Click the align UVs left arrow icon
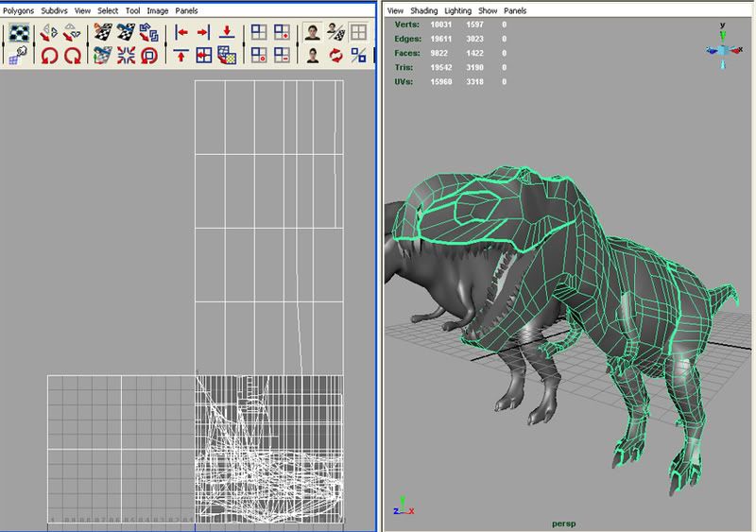 pyautogui.click(x=181, y=33)
